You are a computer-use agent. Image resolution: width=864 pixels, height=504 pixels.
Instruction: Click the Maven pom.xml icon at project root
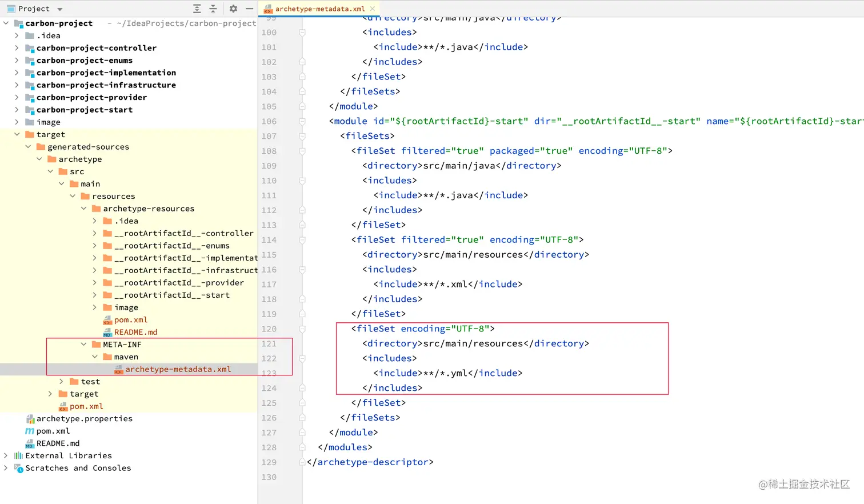(x=30, y=431)
